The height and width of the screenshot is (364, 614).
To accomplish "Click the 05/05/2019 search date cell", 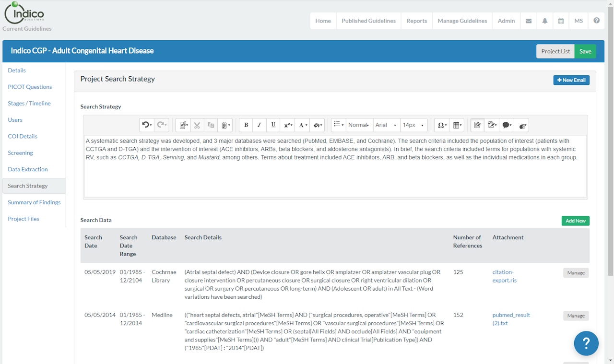I will (100, 272).
